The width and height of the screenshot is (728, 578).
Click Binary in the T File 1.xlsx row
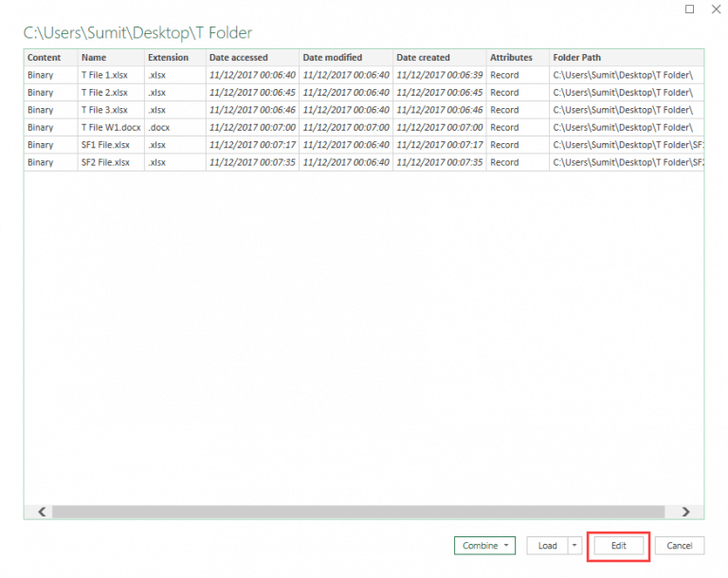(50, 75)
